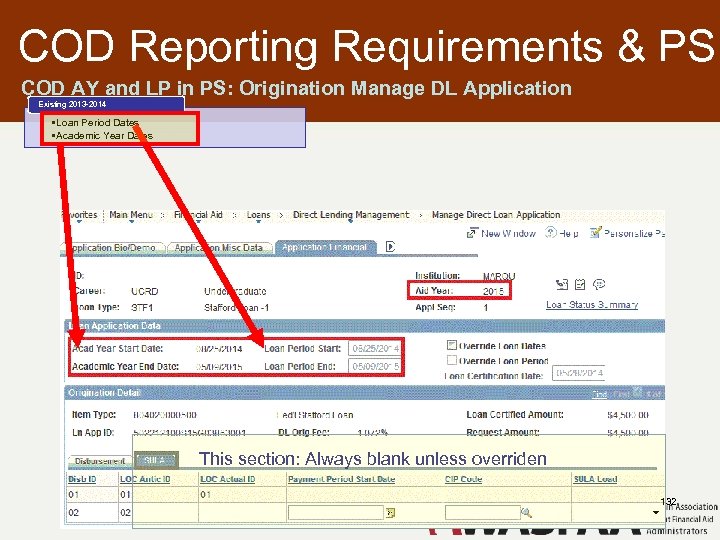Click the Loan Period End date field
The height and width of the screenshot is (540, 720).
coord(374,366)
